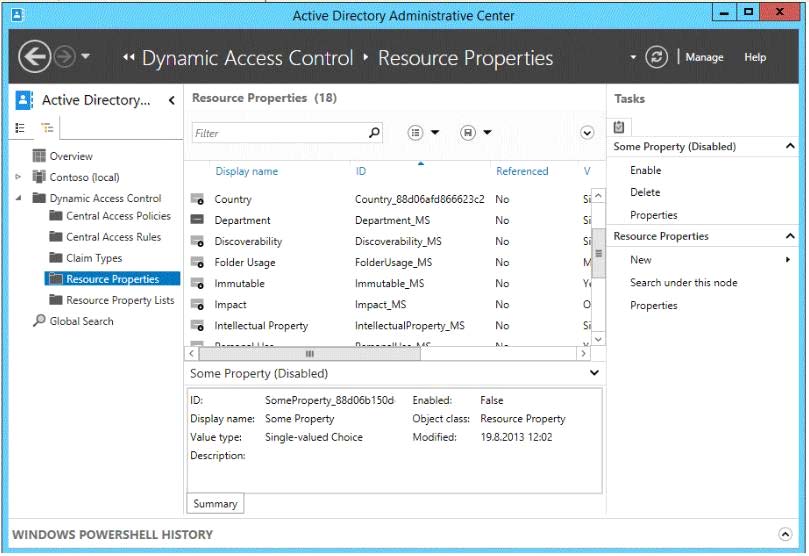Viewport: 809px width, 556px height.
Task: Collapse the Dynamic Access Control node
Action: (x=19, y=198)
